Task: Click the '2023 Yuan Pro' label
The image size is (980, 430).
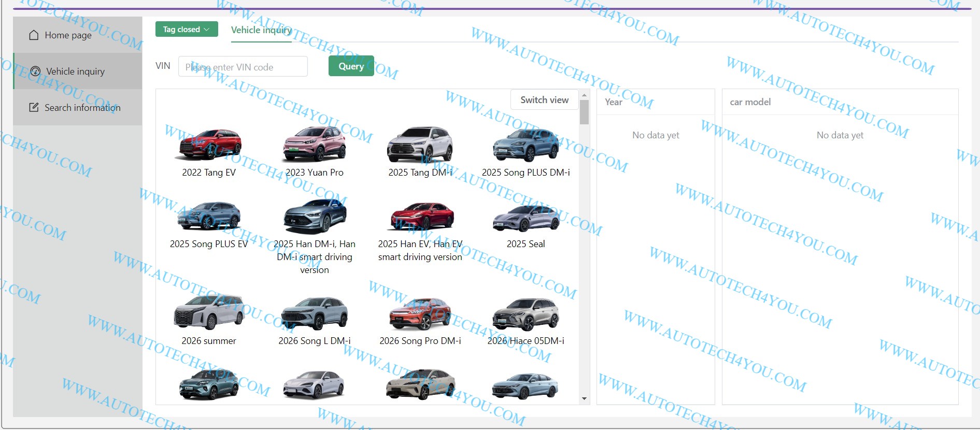Action: [x=315, y=173]
